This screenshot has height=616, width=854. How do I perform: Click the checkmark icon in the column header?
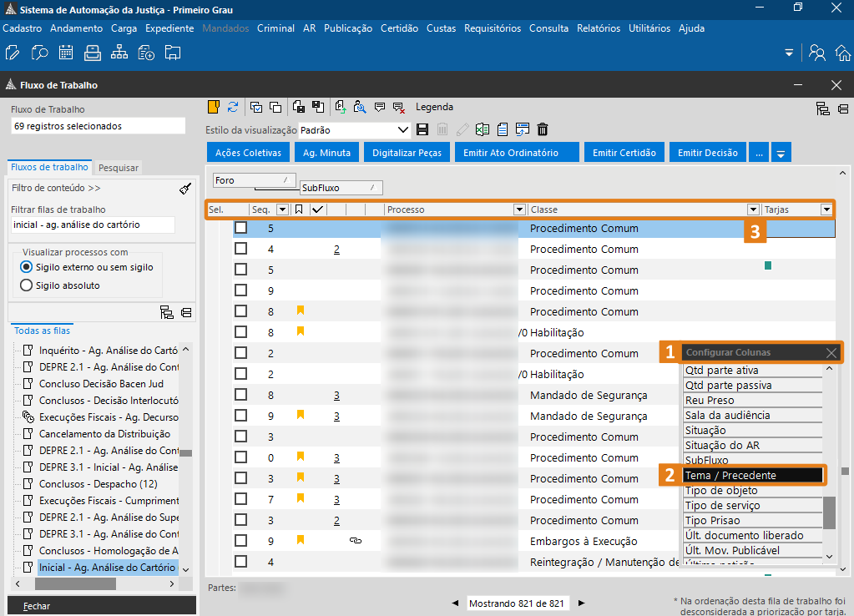pyautogui.click(x=317, y=210)
